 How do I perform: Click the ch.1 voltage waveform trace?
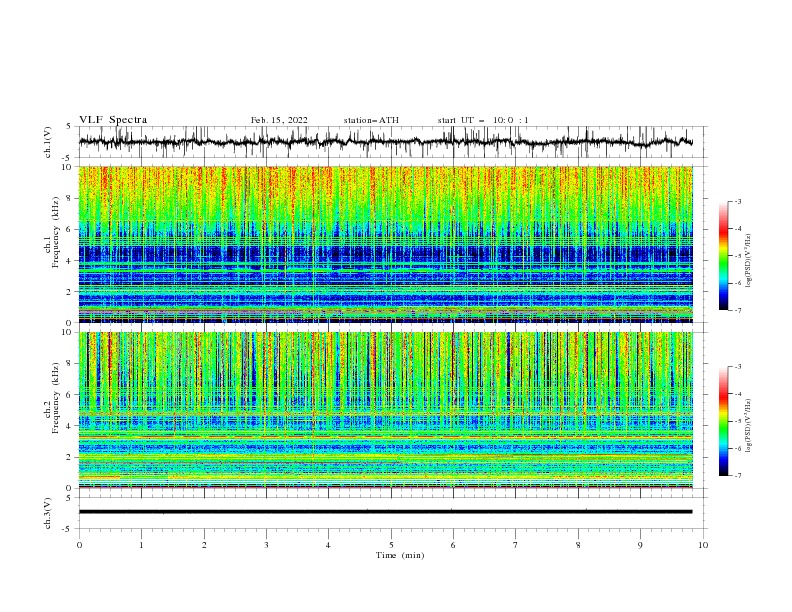pyautogui.click(x=385, y=141)
